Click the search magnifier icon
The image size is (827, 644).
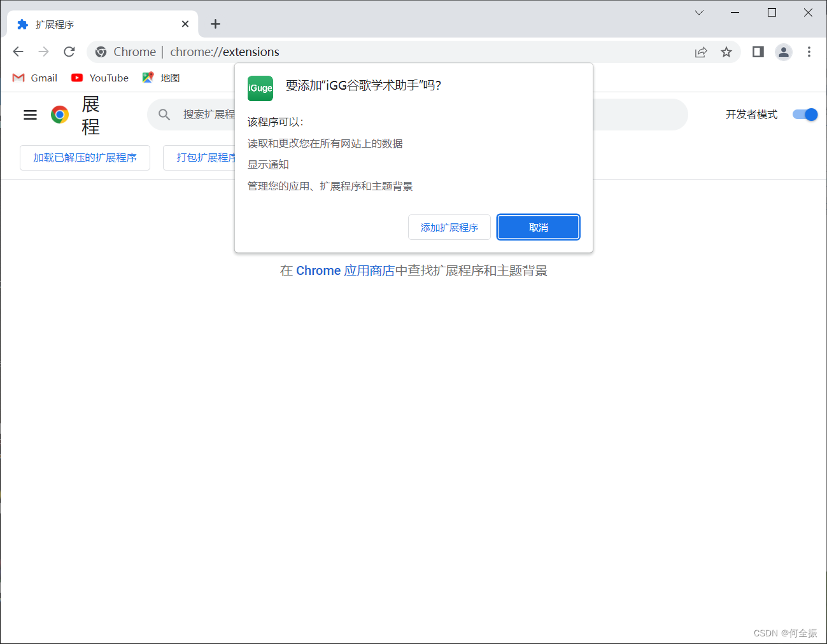pos(164,115)
